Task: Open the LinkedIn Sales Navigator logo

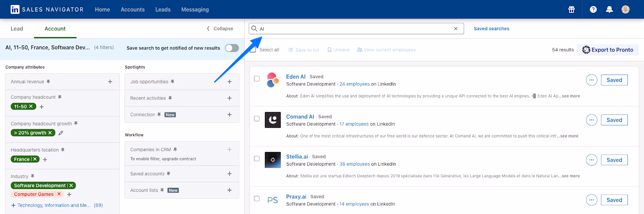Action: pyautogui.click(x=47, y=9)
